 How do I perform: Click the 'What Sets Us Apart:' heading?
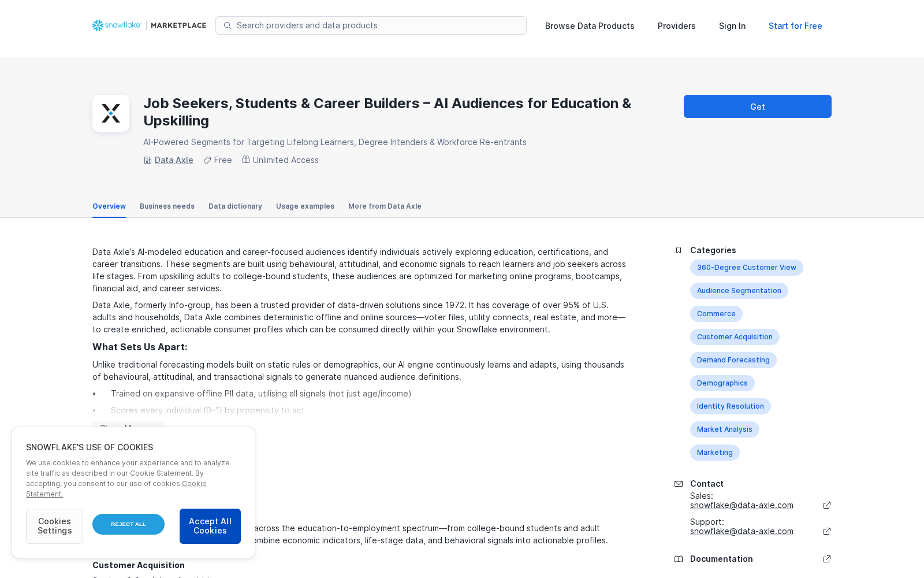pos(140,347)
